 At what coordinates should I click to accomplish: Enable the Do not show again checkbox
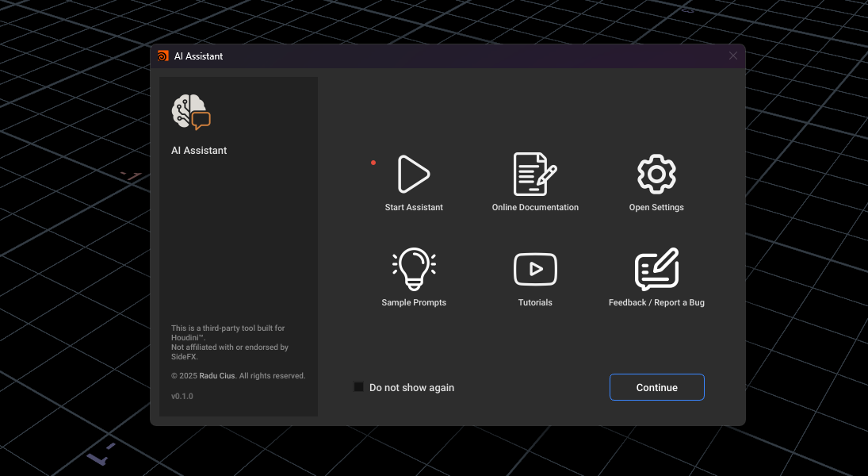click(359, 387)
